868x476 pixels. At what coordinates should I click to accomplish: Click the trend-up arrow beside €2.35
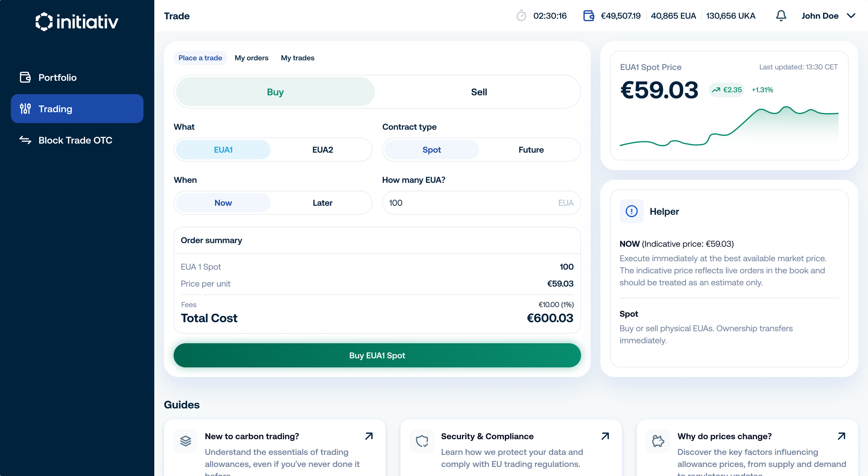716,90
